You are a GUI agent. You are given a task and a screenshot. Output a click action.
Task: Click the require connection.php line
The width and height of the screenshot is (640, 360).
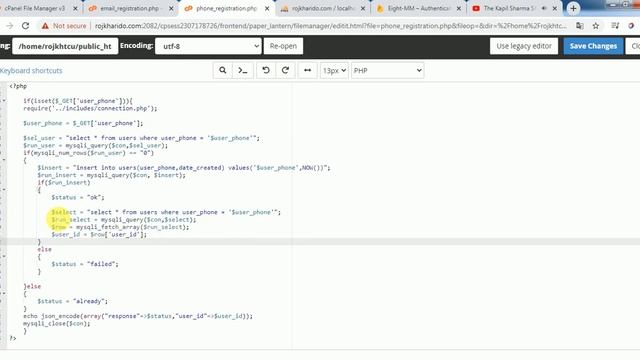click(90, 109)
